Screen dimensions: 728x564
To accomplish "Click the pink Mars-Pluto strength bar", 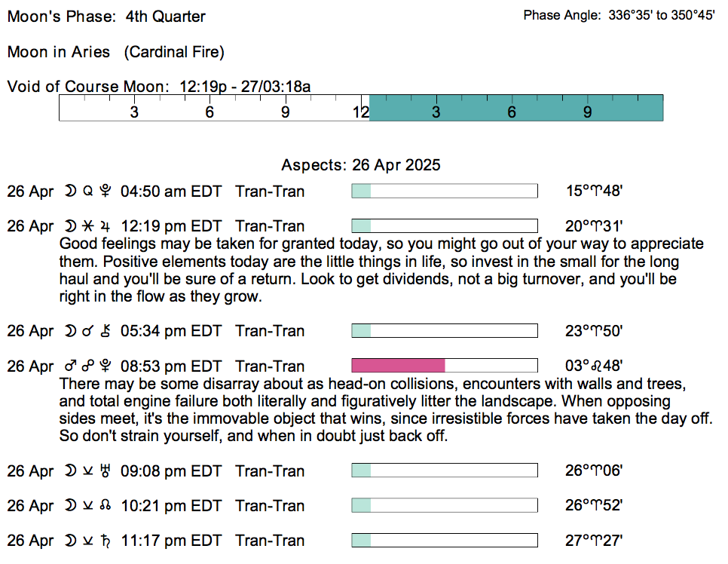I will click(398, 366).
